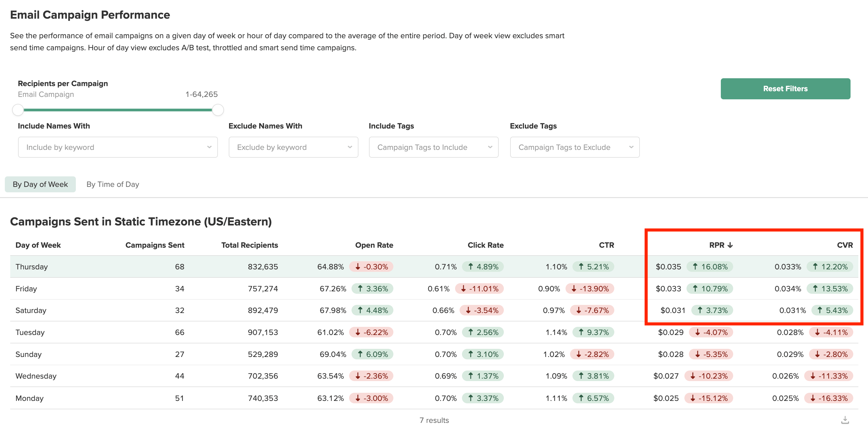Select the By Day of Week tab

coord(40,184)
